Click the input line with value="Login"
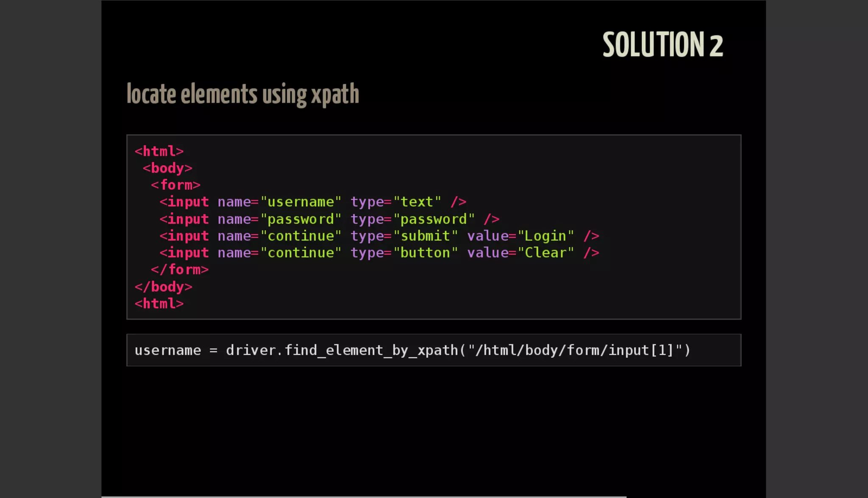The image size is (868, 498). coord(379,236)
